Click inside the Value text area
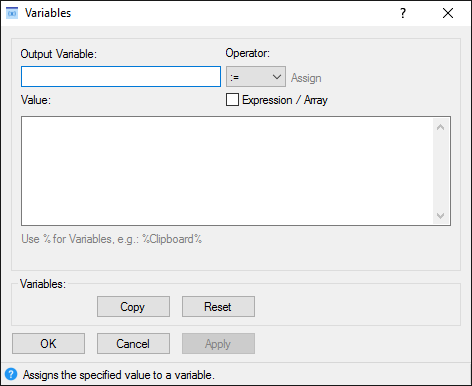Screen dimensions: 472x386 [227, 171]
